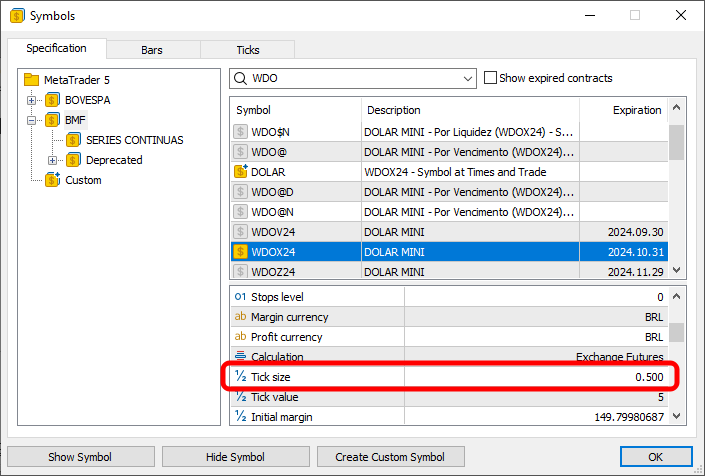The width and height of the screenshot is (705, 476).
Task: Click the WDO@ symbol icon
Action: pos(241,152)
